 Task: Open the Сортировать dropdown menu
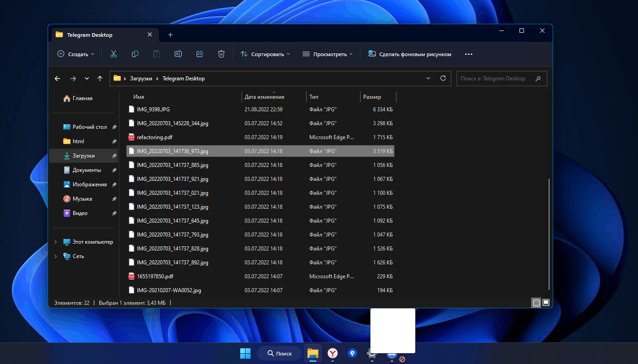265,54
